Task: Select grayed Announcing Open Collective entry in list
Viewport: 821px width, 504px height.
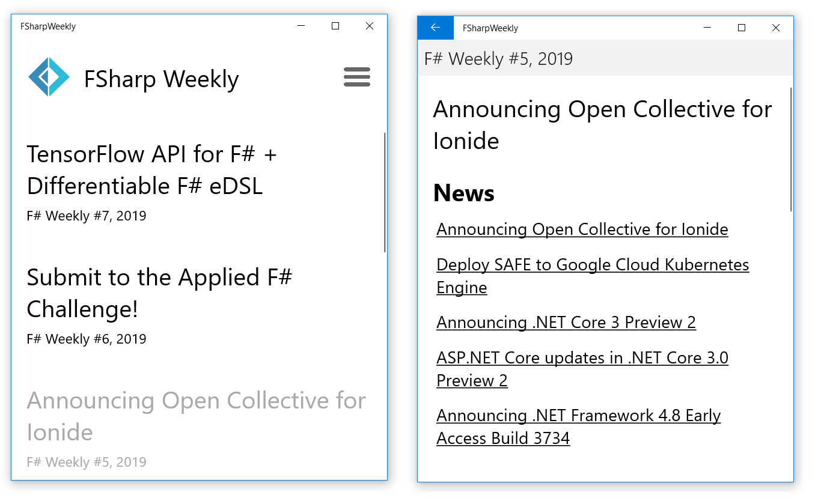Action: click(196, 416)
